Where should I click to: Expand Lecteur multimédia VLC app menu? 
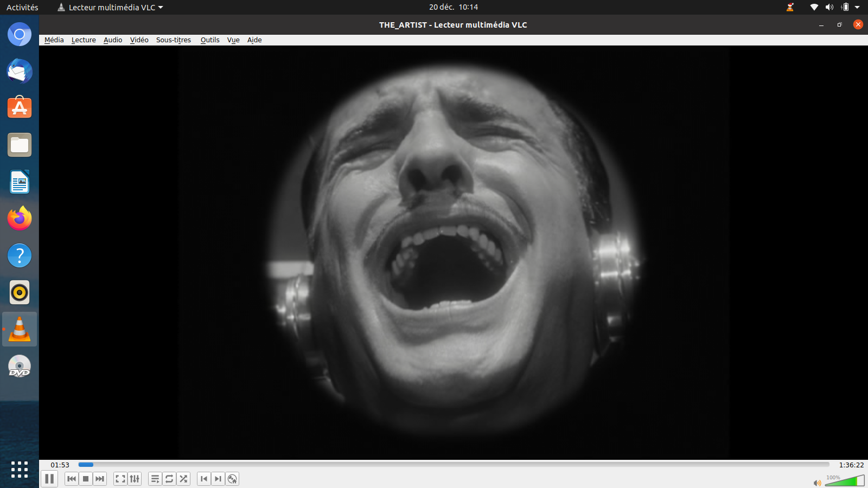point(111,7)
